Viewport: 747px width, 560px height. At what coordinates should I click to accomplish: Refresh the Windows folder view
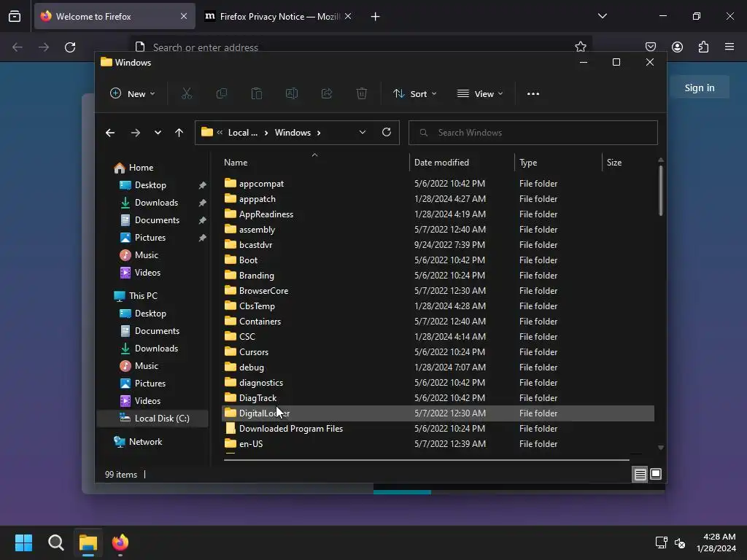tap(387, 133)
